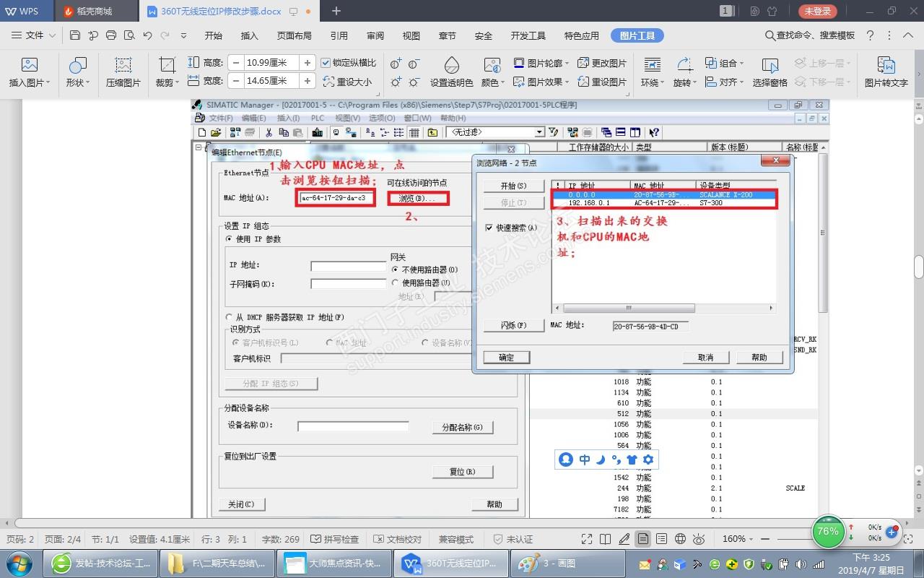Image resolution: width=924 pixels, height=578 pixels.
Task: Switch to the 开发工具 Developer tab
Action: pyautogui.click(x=528, y=35)
